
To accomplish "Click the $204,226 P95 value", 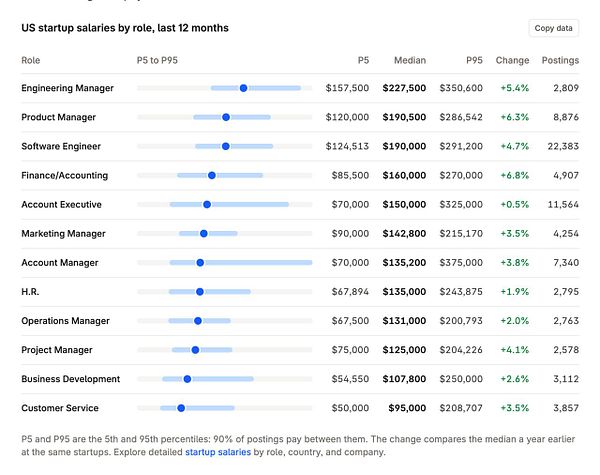I will [461, 350].
